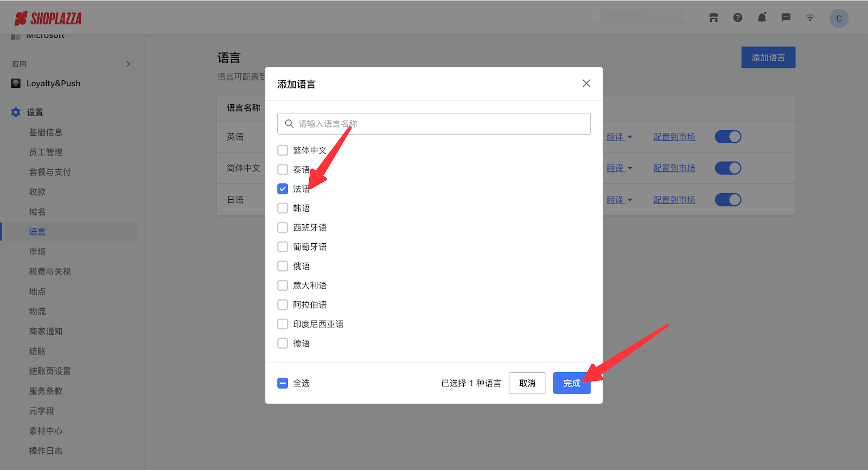The width and height of the screenshot is (868, 470).
Task: Open 域名 in settings sidebar
Action: point(37,212)
